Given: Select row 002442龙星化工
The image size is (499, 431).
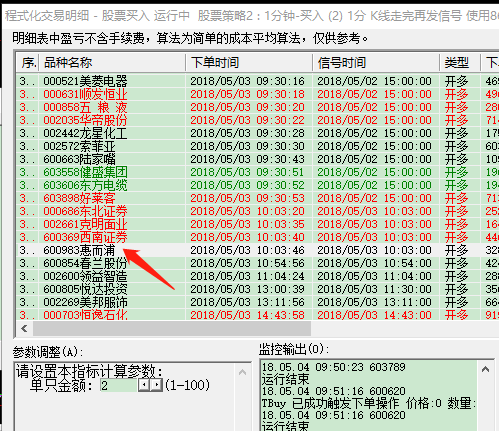Looking at the screenshot, I should [257, 133].
